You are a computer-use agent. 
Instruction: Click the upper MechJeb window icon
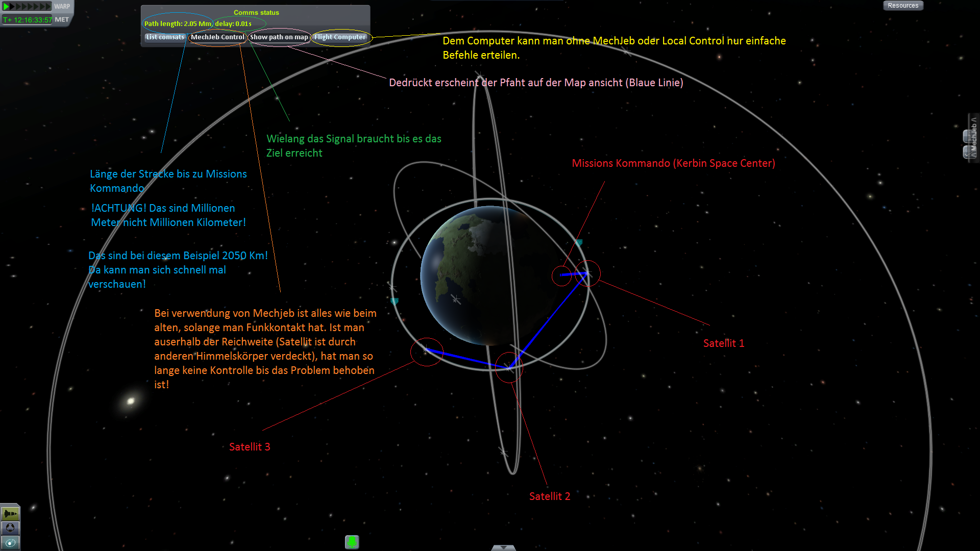coord(966,136)
